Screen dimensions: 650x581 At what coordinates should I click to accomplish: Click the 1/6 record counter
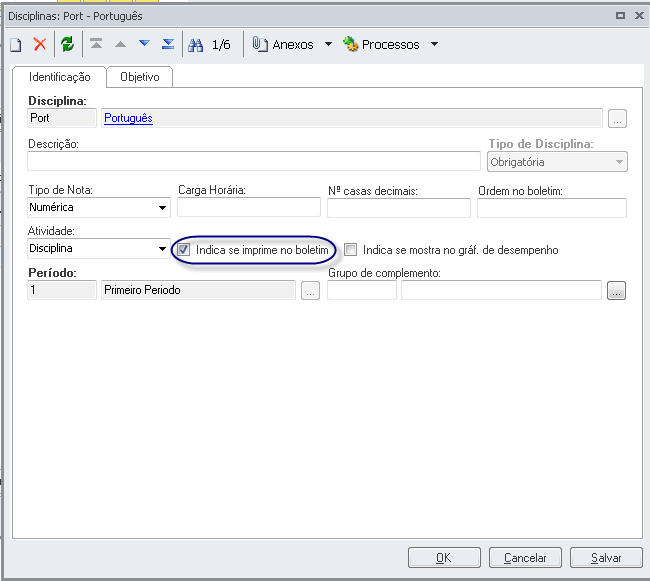[221, 45]
